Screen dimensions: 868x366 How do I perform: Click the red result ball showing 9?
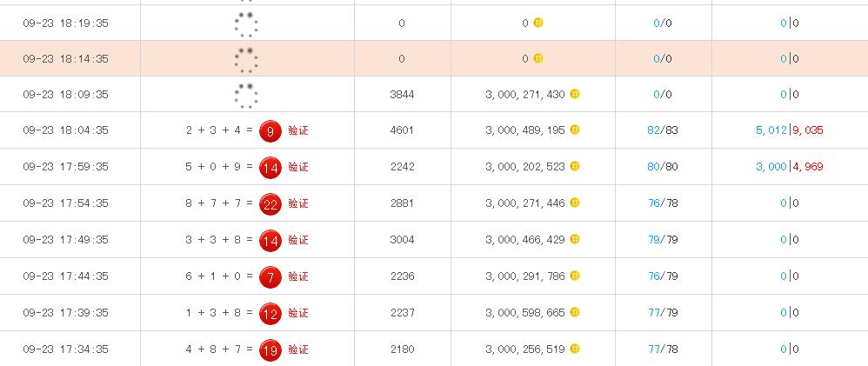[x=270, y=130]
